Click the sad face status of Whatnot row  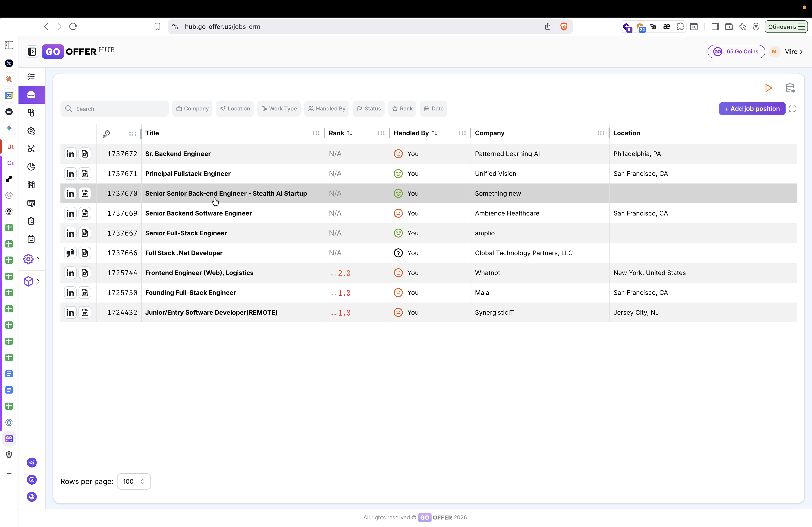[x=398, y=273]
